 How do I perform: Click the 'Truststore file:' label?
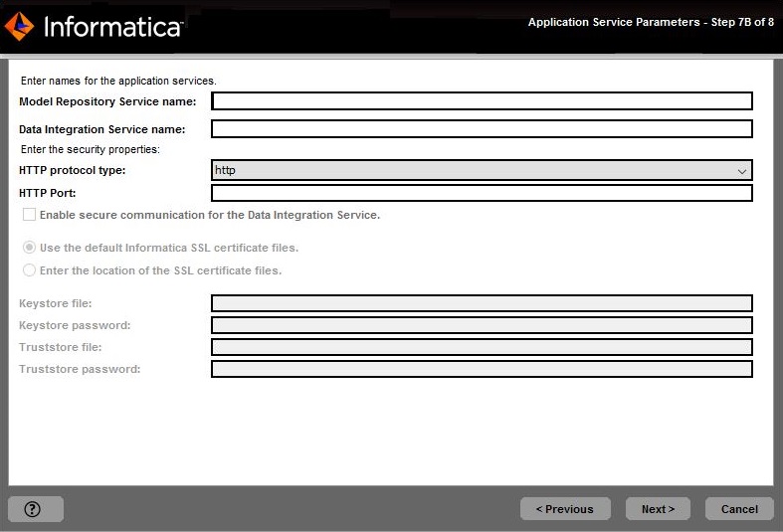61,347
